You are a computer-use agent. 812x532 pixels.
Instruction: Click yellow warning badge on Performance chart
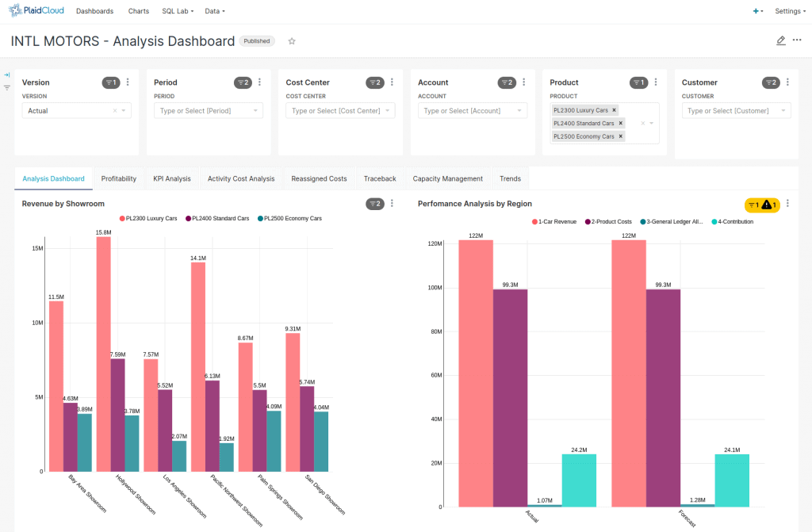click(x=762, y=205)
